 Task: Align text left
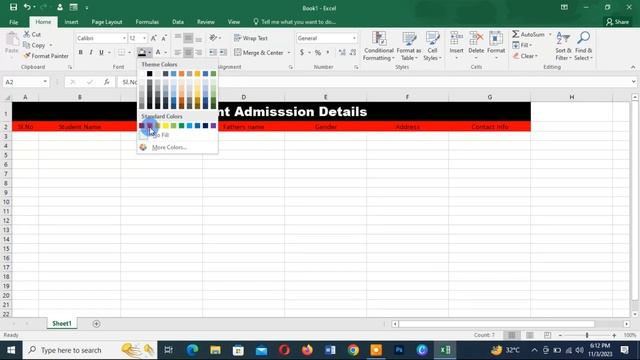[x=178, y=52]
